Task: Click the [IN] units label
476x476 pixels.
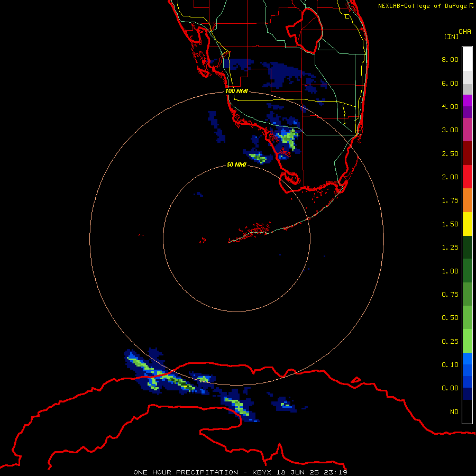Action: 451,36
